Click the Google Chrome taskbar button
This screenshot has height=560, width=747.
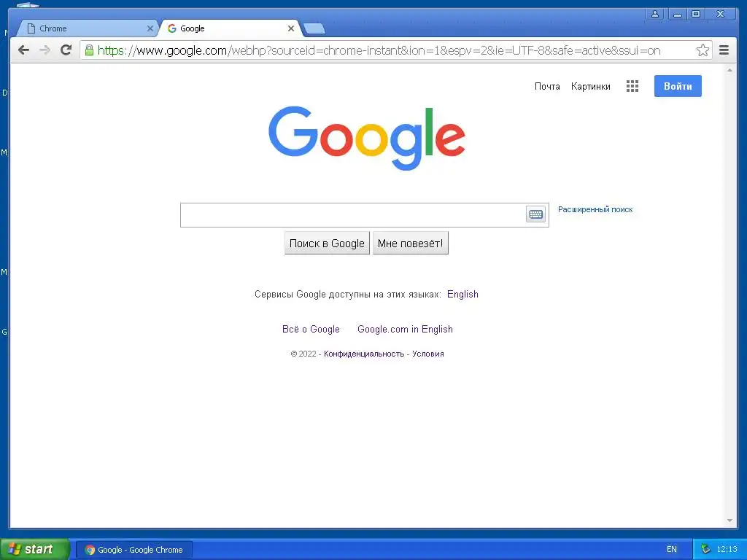pos(134,550)
